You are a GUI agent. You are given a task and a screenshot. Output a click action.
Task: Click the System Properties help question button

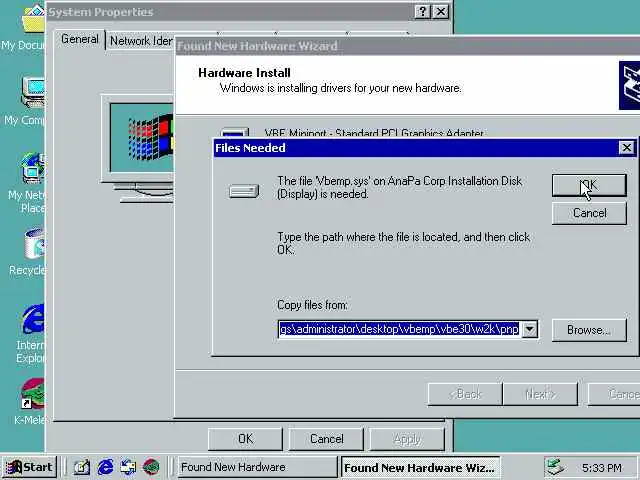click(422, 12)
